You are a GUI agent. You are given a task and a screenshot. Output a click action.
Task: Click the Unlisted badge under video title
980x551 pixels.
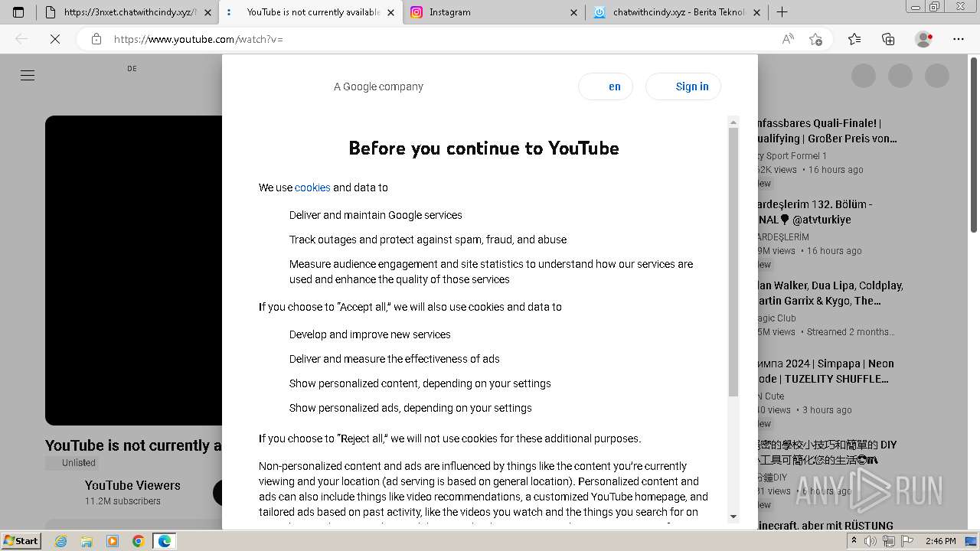point(71,463)
